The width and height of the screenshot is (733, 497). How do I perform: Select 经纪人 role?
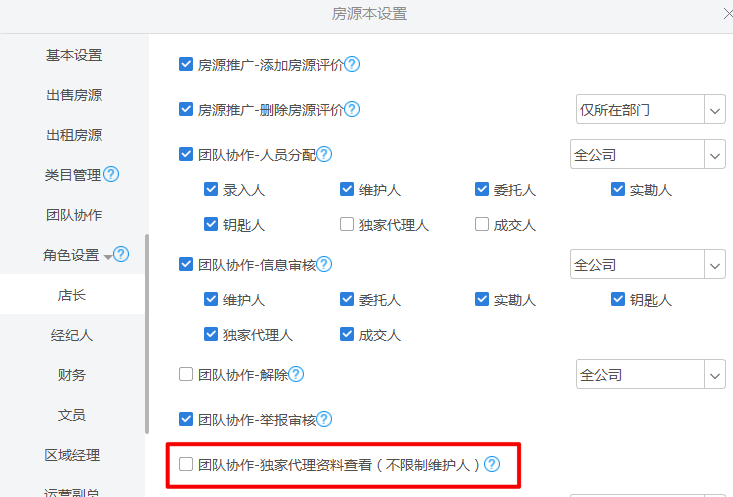tap(72, 335)
